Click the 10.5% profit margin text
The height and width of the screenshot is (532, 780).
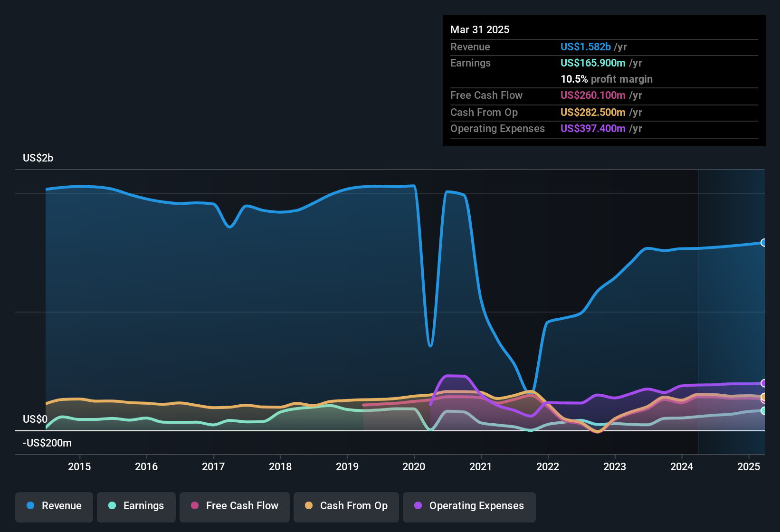(x=606, y=79)
